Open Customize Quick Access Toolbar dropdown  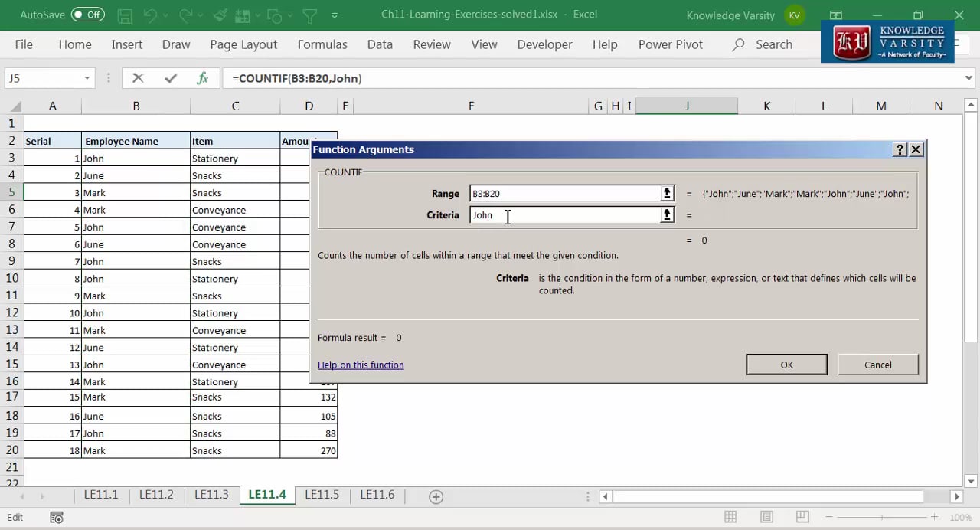(335, 15)
